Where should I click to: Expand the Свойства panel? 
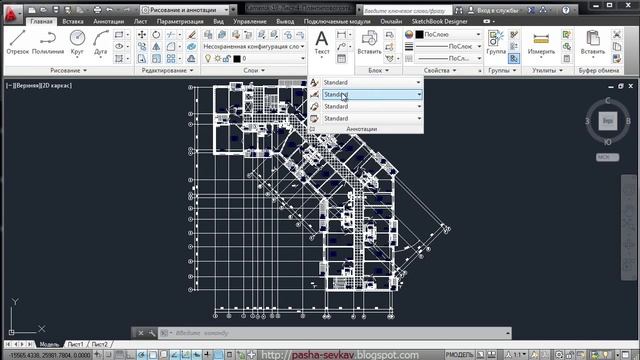[440, 71]
